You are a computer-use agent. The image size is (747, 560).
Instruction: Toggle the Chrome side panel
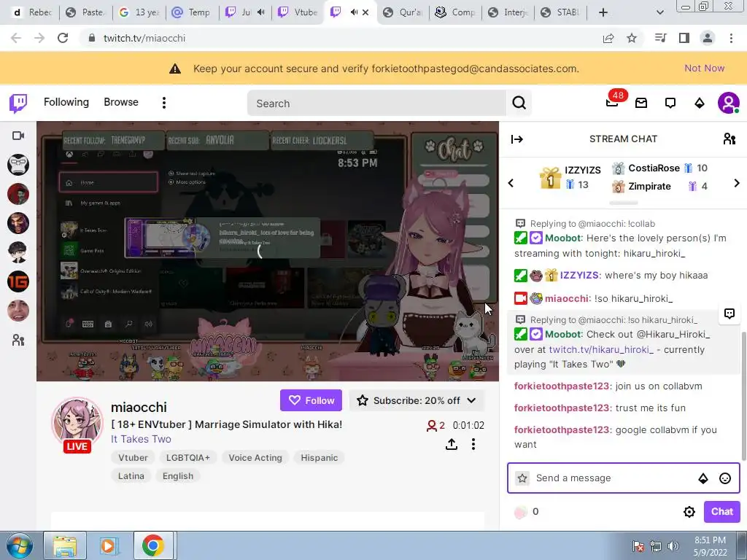(684, 38)
